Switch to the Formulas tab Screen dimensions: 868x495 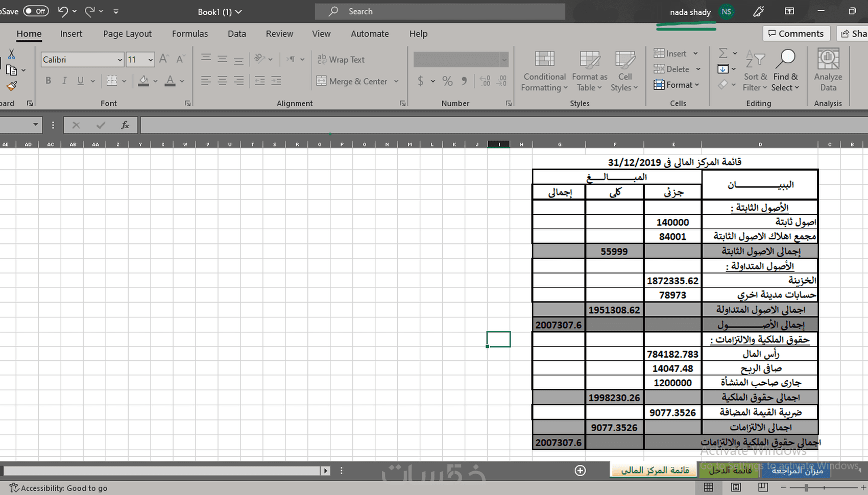pos(190,34)
